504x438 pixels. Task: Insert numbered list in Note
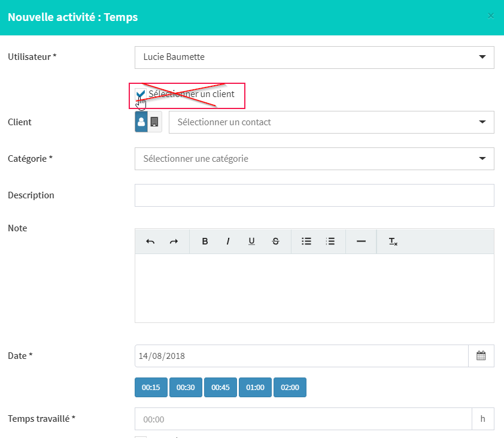point(330,241)
